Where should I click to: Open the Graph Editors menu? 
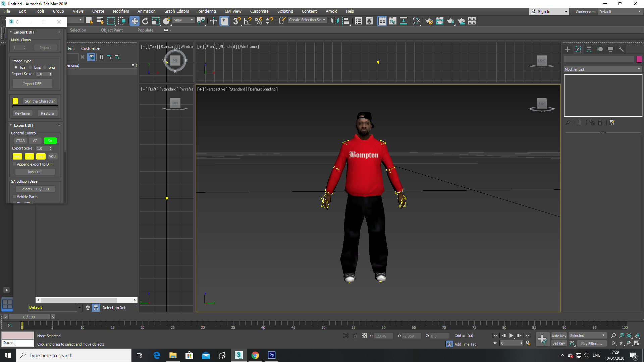pyautogui.click(x=176, y=11)
